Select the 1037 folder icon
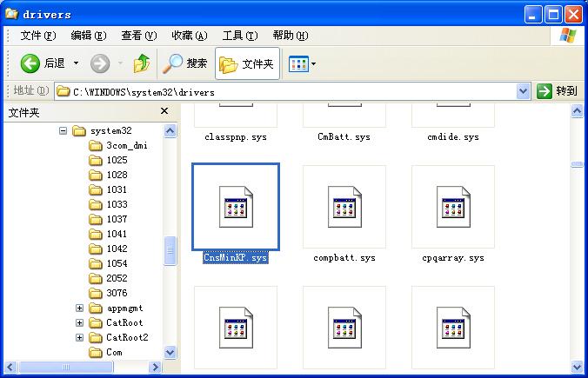Screen dimensions: 588x378 point(96,219)
